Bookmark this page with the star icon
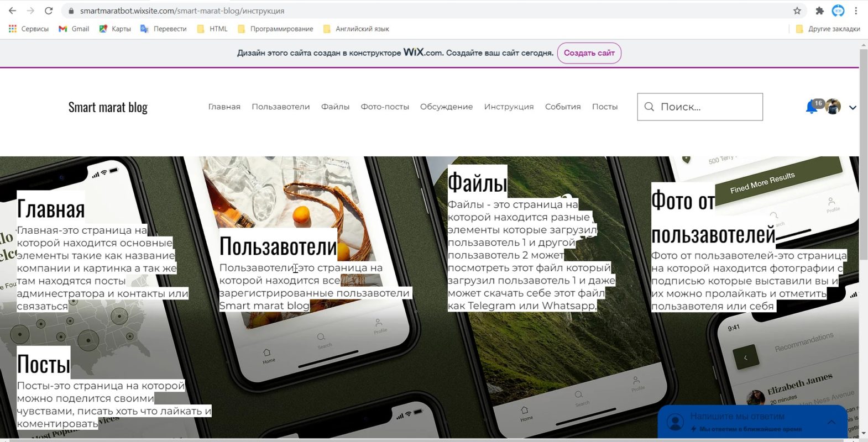The image size is (868, 442). tap(797, 10)
